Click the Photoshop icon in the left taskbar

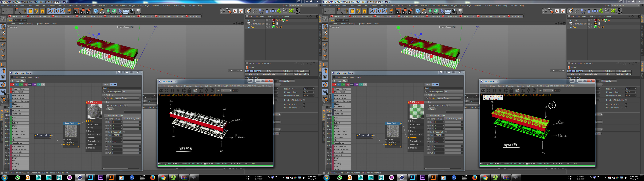click(90, 177)
